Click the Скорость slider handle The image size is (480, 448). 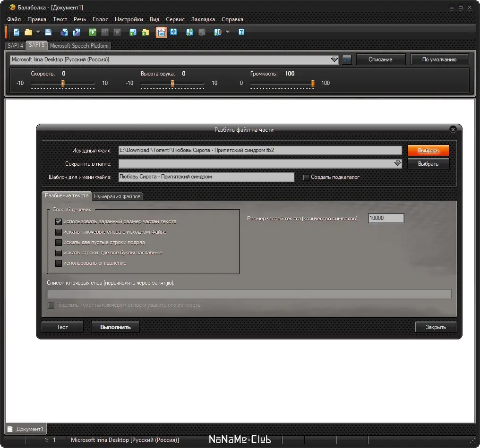pyautogui.click(x=63, y=84)
